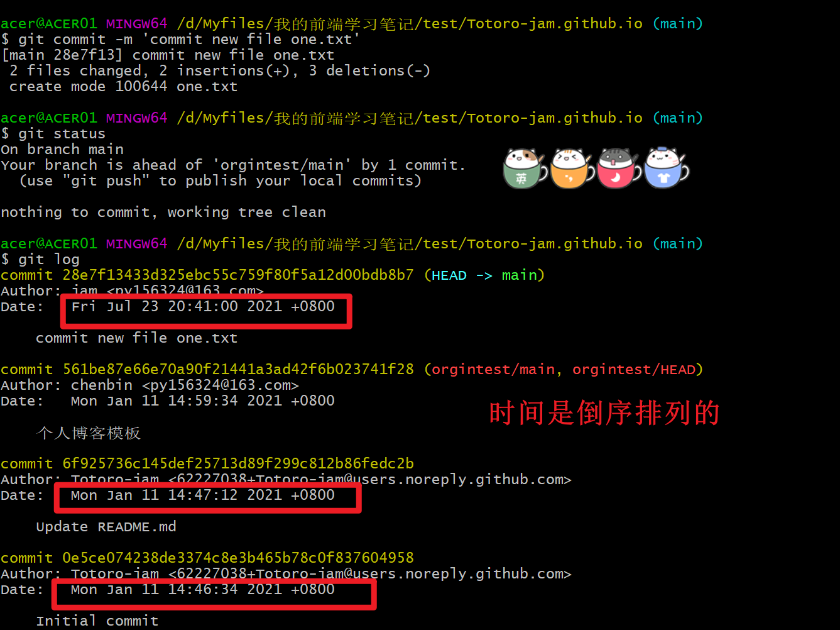Click commit hash starting with 6f925736c14
Viewport: 840px width, 630px height.
click(x=238, y=463)
